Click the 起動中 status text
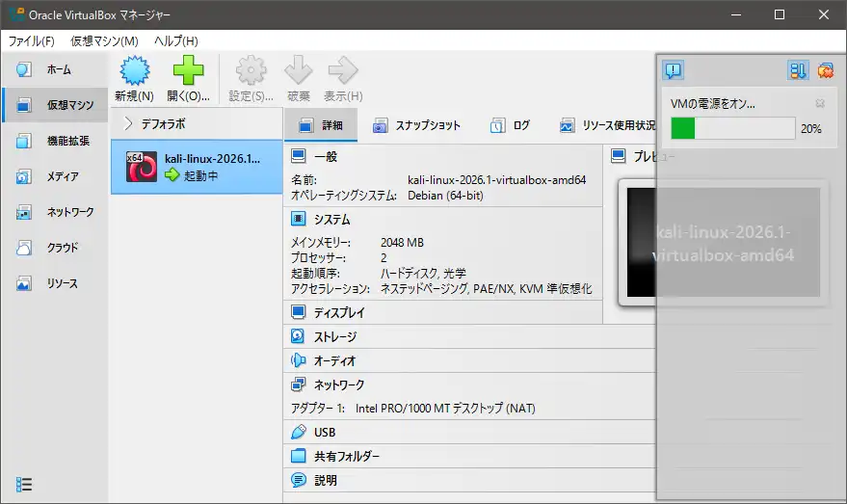847x504 pixels. pyautogui.click(x=201, y=175)
